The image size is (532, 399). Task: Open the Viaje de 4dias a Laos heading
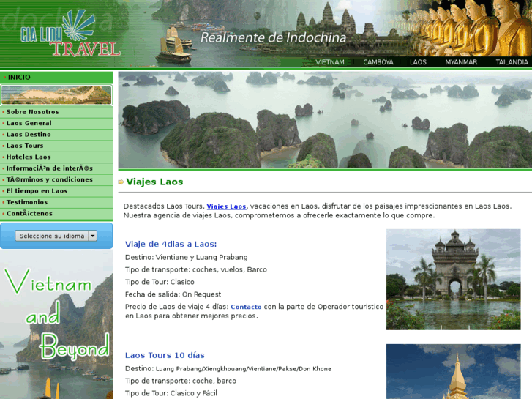(x=171, y=244)
